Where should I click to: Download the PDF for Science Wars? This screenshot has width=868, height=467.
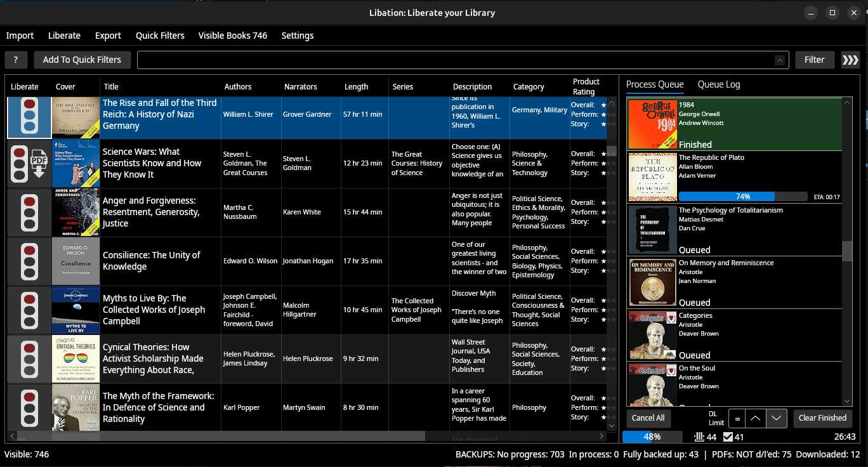39,163
